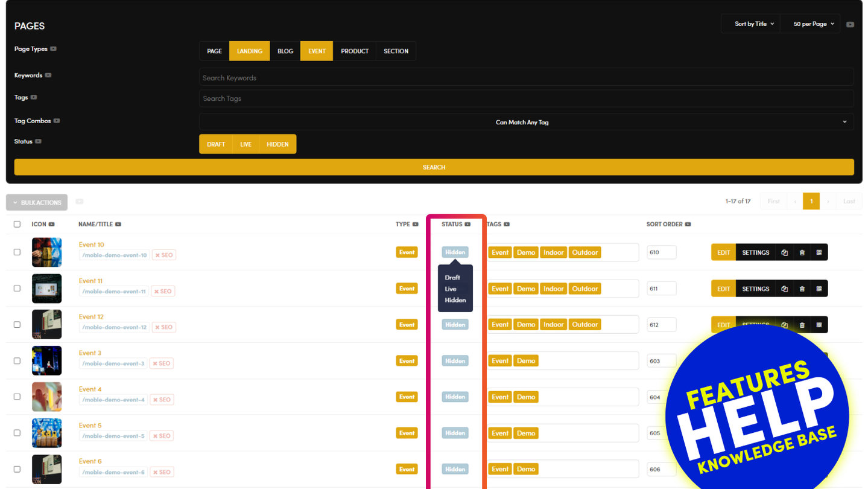Click the video help icon next to Tag Combos
Viewport: 868px width, 489px height.
tap(57, 121)
